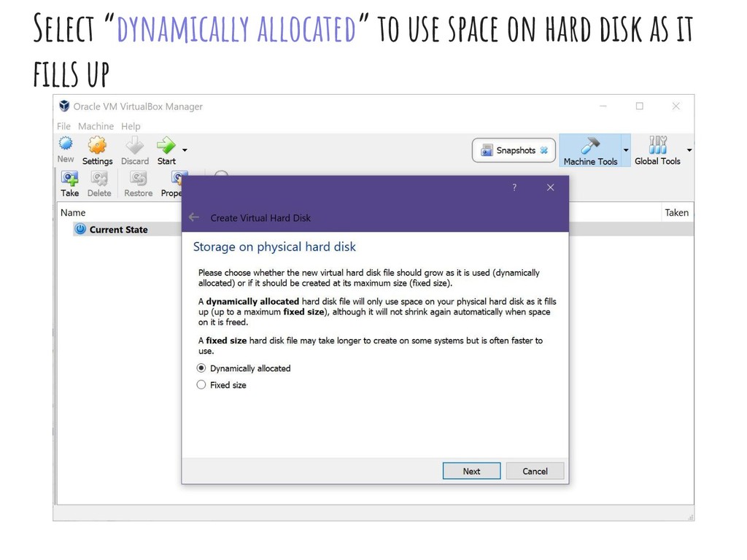
Task: Click the Delete snapshot icon
Action: [99, 179]
